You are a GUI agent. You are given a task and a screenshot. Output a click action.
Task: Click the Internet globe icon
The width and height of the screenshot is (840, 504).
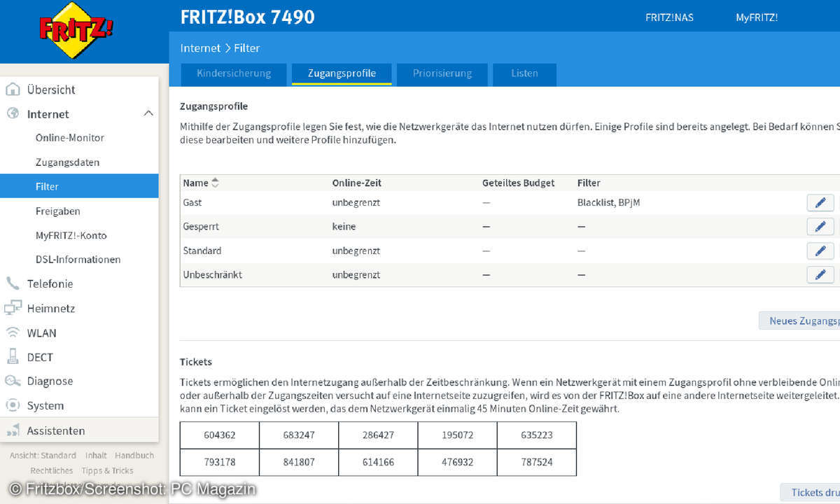coord(13,113)
